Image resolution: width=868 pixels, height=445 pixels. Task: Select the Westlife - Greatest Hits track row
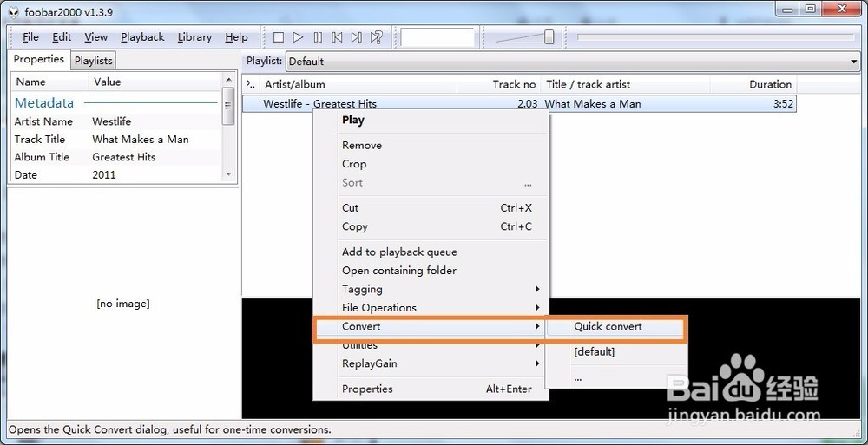519,103
